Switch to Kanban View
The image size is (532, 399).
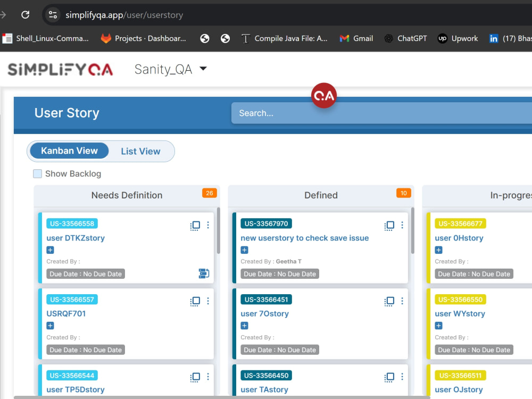[69, 151]
